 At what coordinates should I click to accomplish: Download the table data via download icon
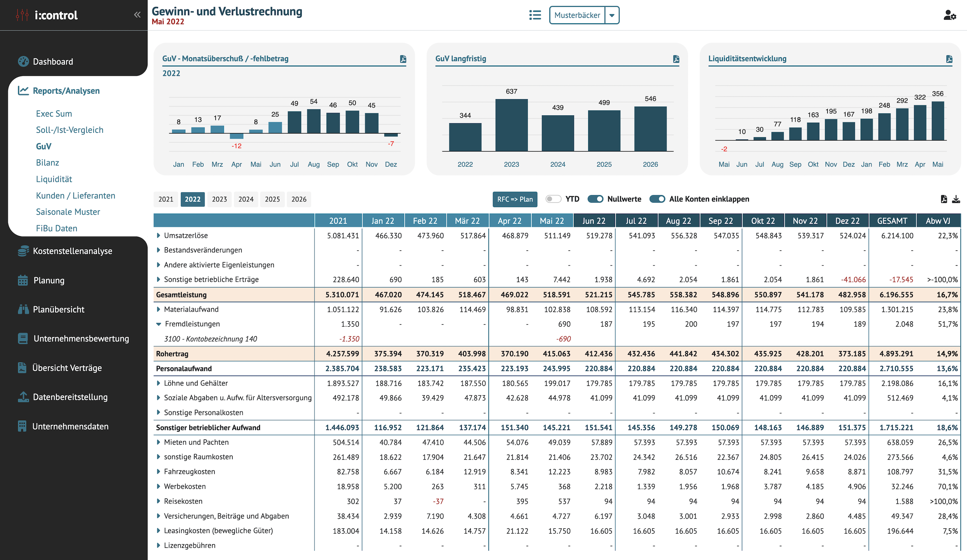pyautogui.click(x=956, y=199)
